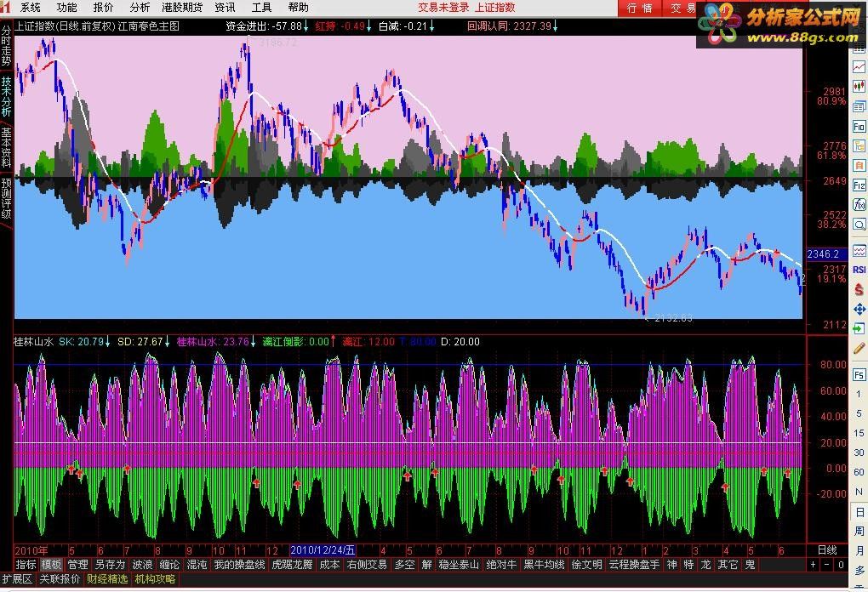This screenshot has height=592, width=868.
Task: Click the 指标 tab in bottom bar
Action: click(x=26, y=565)
